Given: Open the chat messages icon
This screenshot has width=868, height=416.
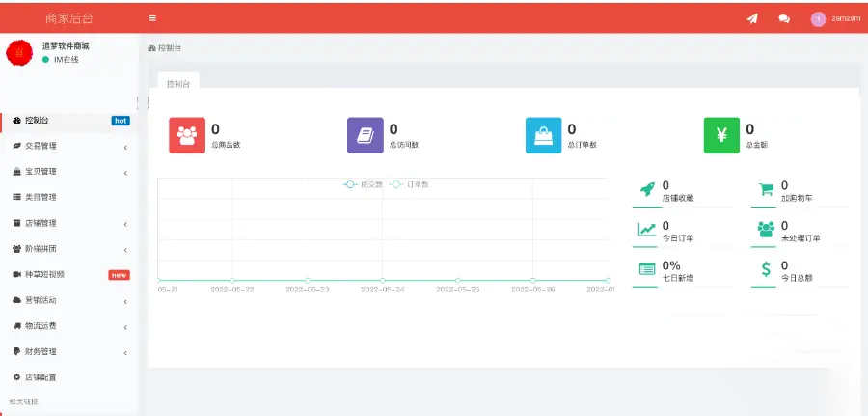Looking at the screenshot, I should point(783,18).
